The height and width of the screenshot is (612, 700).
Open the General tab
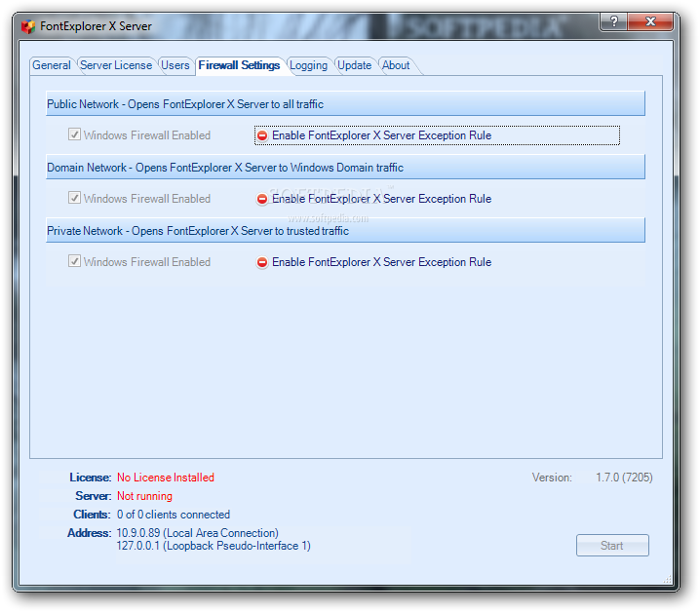[52, 65]
